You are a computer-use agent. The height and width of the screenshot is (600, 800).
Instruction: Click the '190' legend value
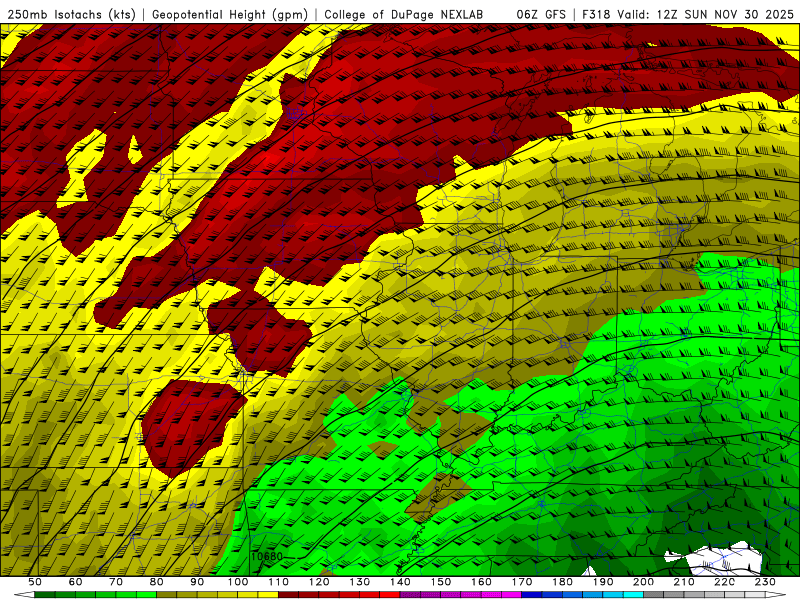pyautogui.click(x=603, y=582)
